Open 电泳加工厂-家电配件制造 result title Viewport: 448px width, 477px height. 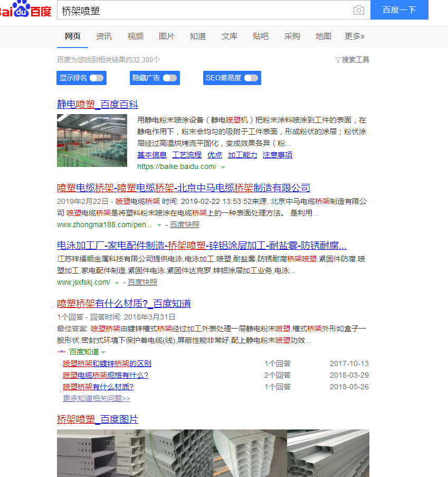point(202,246)
